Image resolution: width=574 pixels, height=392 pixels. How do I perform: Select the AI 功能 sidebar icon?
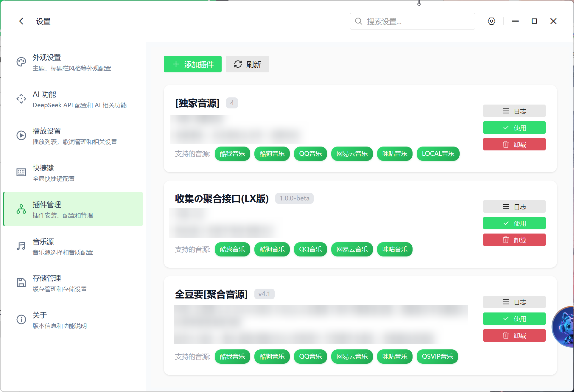(x=21, y=99)
